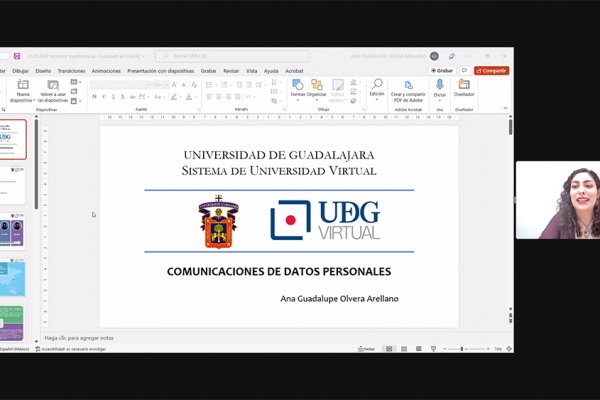Open the Ayuda ribbon tab
600x400 pixels.
click(271, 71)
